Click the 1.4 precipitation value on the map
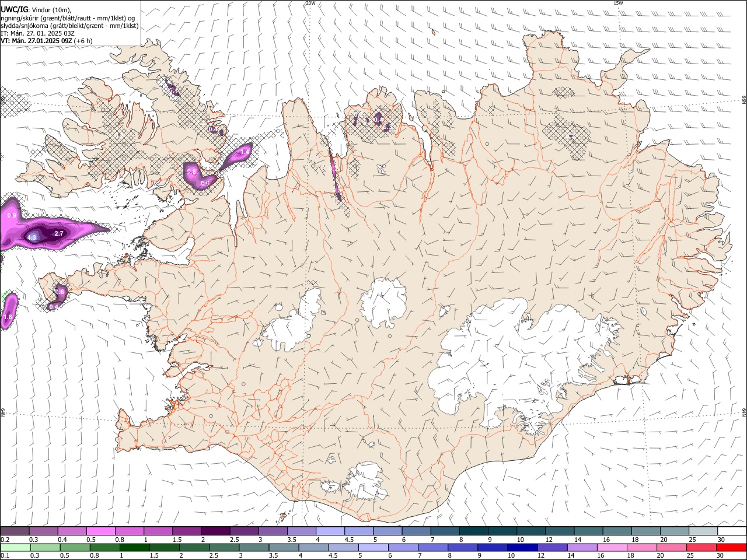This screenshot has height=560, width=747. pos(245,152)
